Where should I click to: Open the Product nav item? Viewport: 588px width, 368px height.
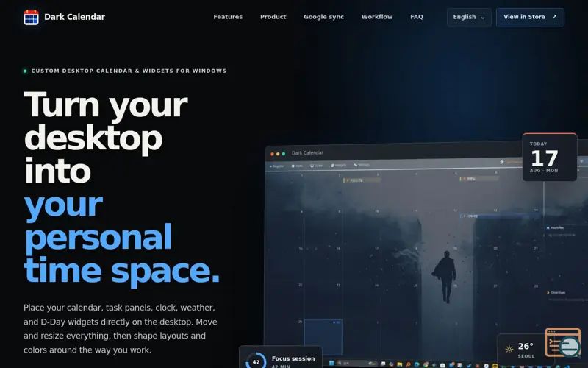click(x=273, y=17)
